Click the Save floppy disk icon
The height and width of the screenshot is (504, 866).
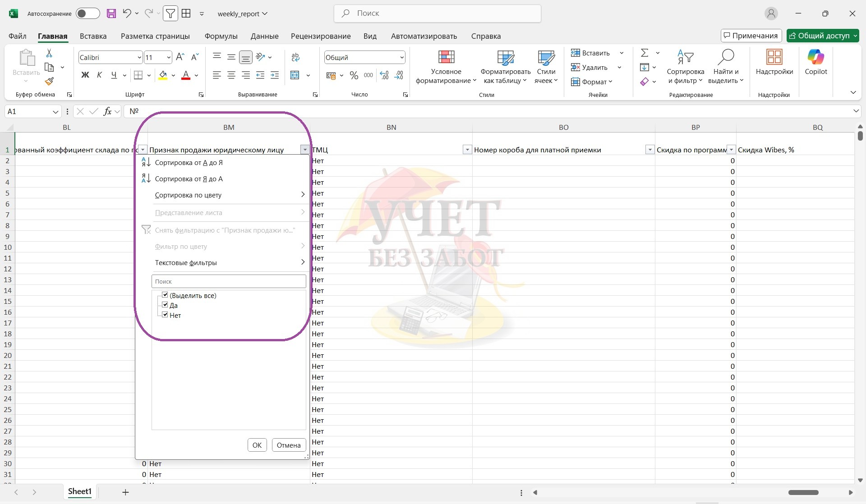[x=111, y=14]
